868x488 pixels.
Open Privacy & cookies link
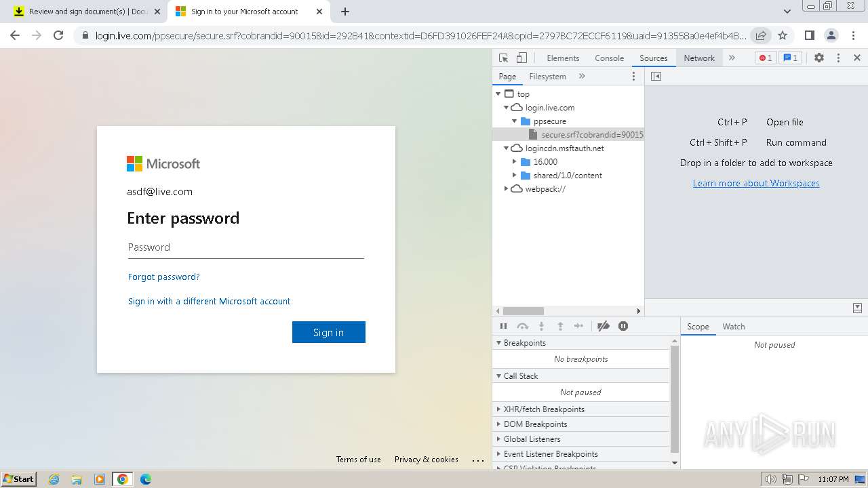coord(427,460)
